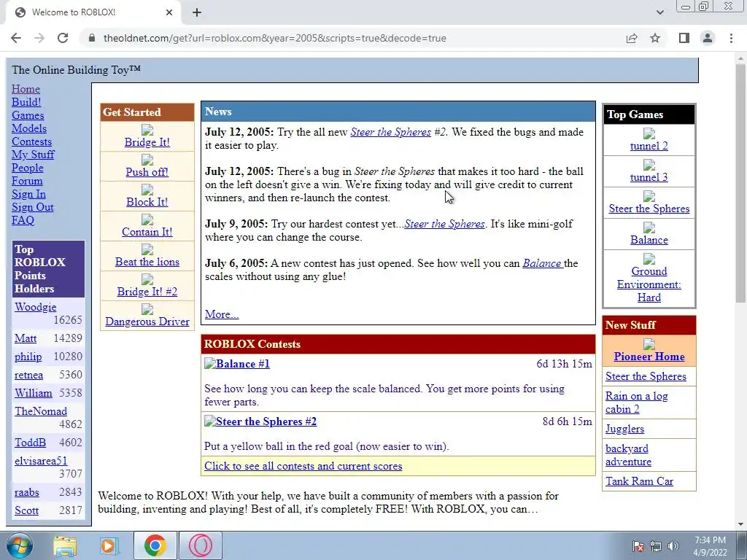Open philip's profile link
Screen dimensions: 747x560
click(x=28, y=357)
